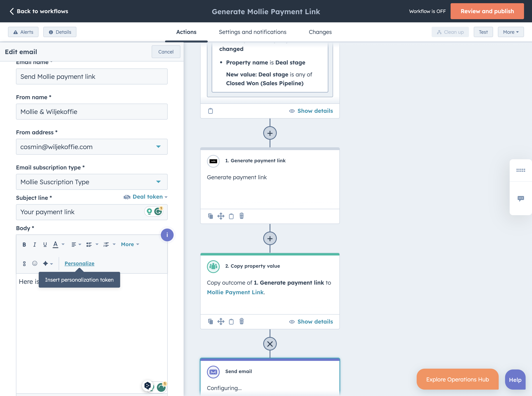This screenshot has width=532, height=396.
Task: Click the Subject line input
Action: 92,212
